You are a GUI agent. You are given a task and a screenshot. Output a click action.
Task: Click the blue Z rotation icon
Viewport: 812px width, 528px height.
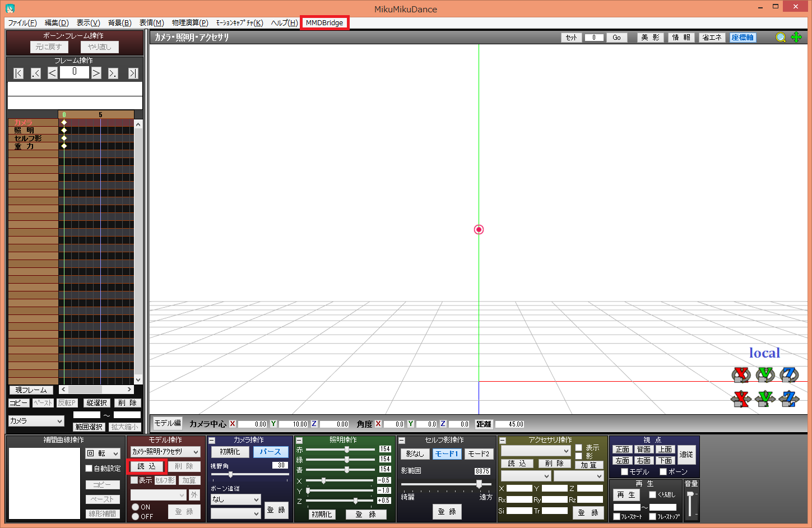click(x=789, y=374)
